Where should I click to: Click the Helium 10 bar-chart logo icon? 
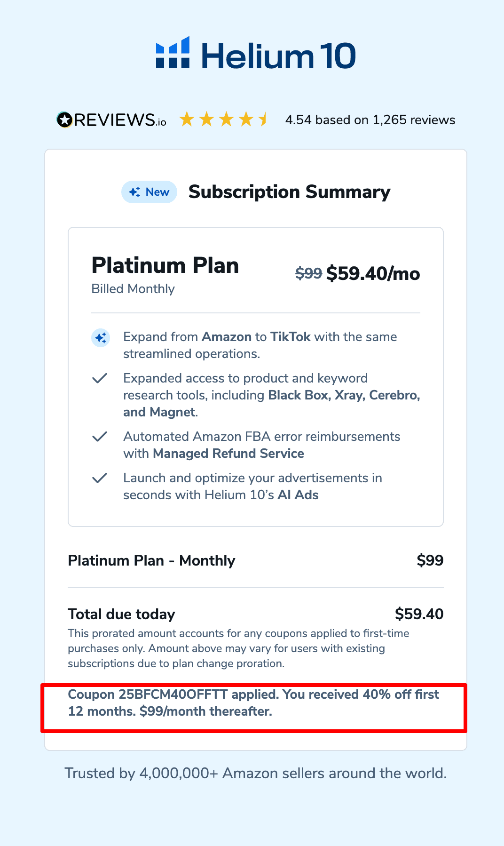[173, 53]
